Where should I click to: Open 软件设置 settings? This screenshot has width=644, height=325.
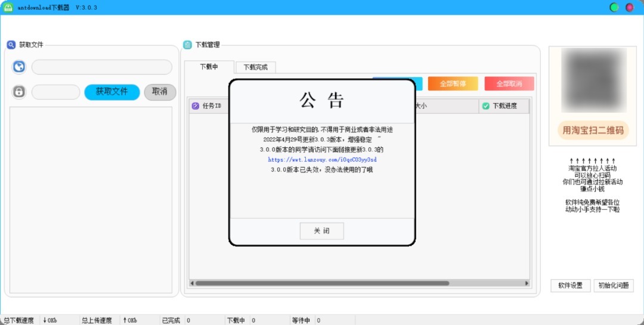click(x=571, y=286)
